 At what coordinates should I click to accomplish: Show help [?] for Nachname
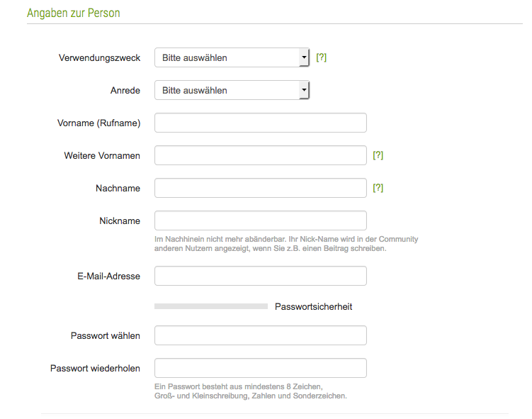(x=378, y=188)
